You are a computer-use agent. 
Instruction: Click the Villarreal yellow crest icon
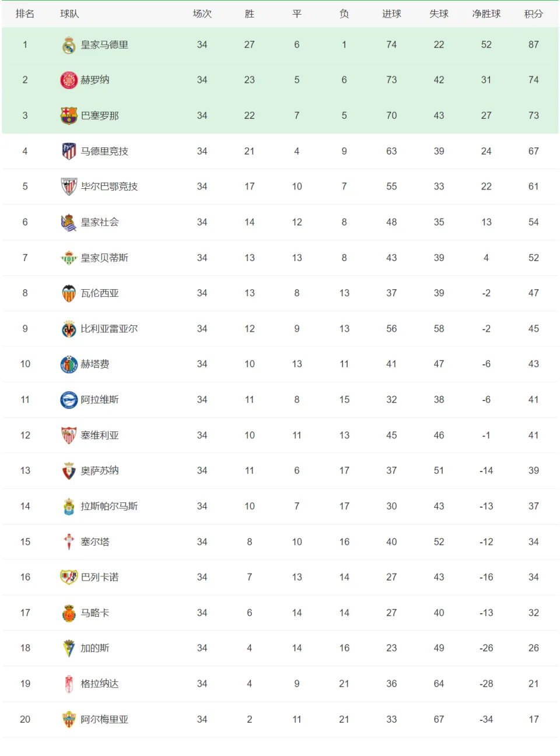69,329
